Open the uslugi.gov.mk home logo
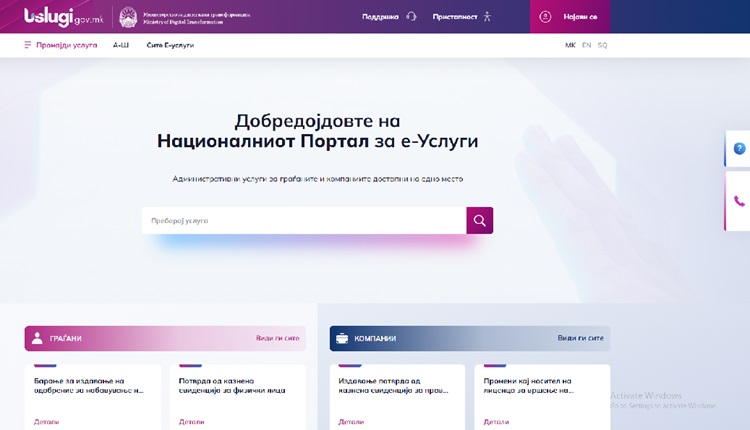Screen dimensions: 750x430 (x=64, y=17)
